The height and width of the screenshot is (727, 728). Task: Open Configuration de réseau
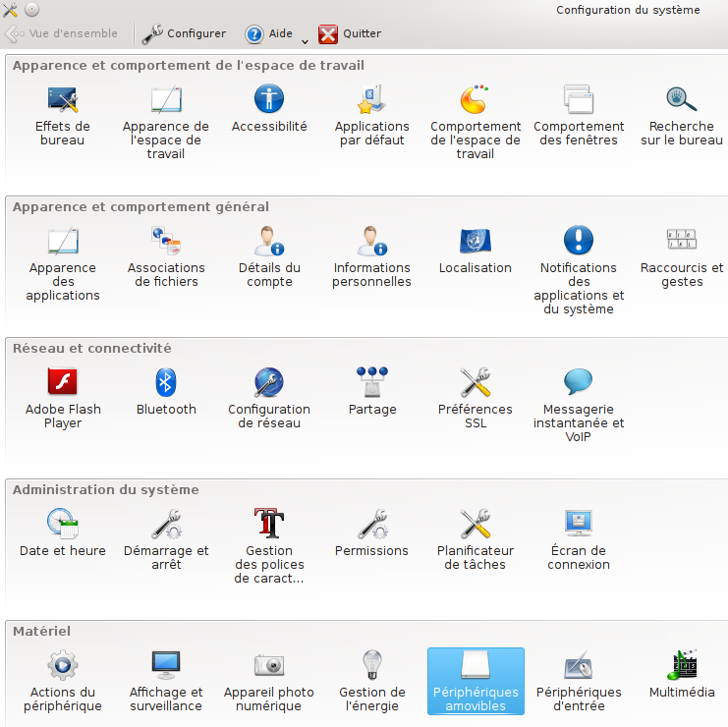(269, 399)
